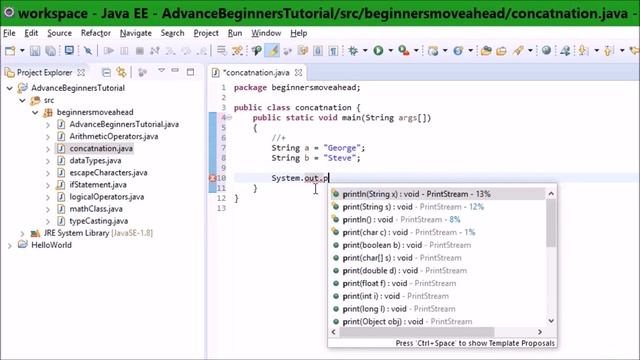Choose println(String x) proposal
Viewport: 640px width, 360px height.
[438, 194]
